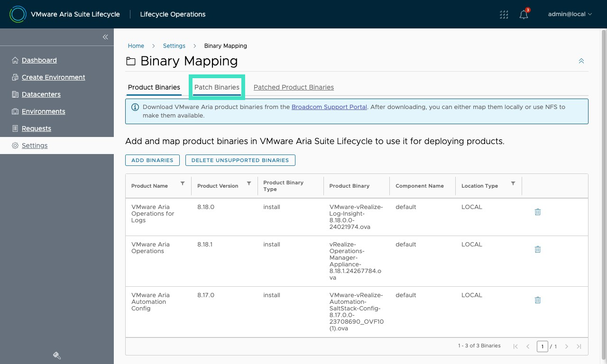Screen dimensions: 607x364
Task: Open Dashboard from the sidebar
Action: (39, 60)
